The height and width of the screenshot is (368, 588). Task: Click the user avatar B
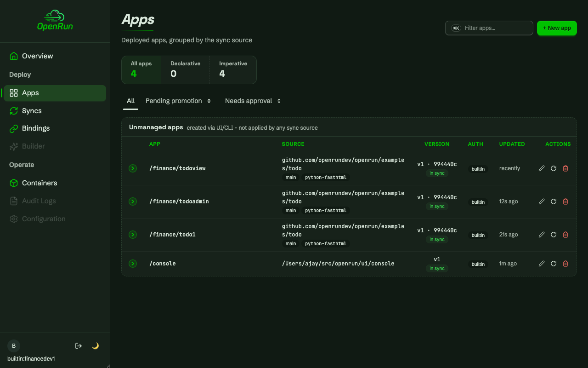[x=14, y=346]
